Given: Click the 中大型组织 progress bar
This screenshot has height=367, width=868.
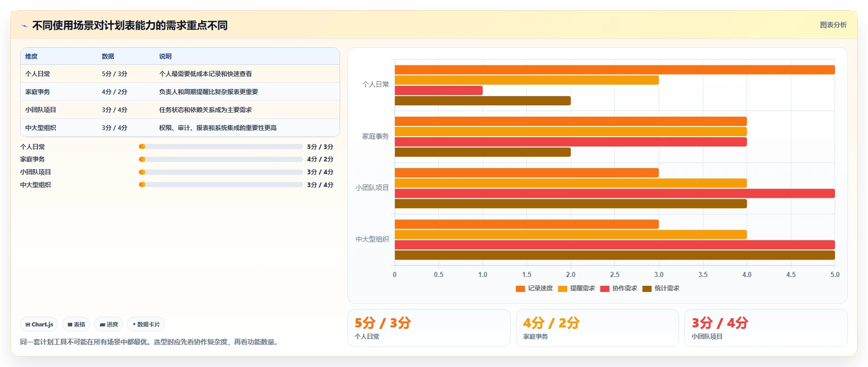Looking at the screenshot, I should tap(221, 185).
